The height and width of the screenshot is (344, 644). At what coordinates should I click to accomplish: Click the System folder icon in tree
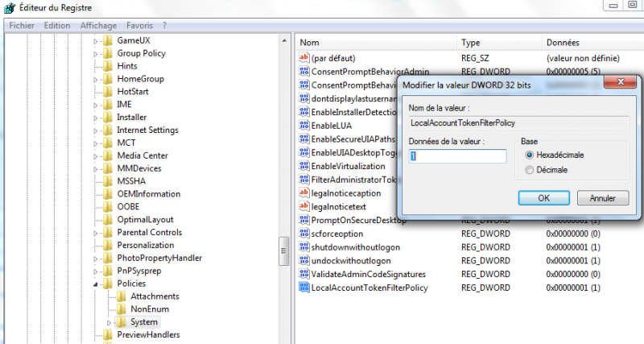(x=121, y=322)
